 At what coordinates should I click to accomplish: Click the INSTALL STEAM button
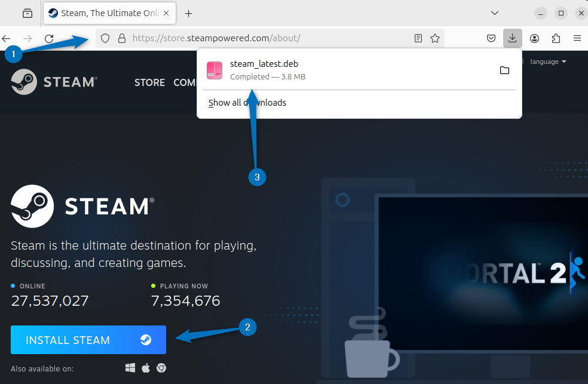88,340
